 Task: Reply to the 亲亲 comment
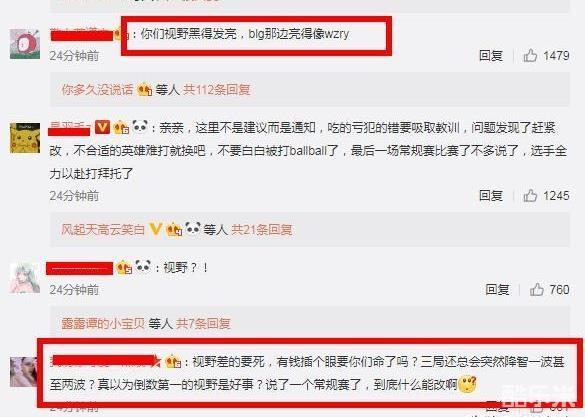click(x=491, y=196)
